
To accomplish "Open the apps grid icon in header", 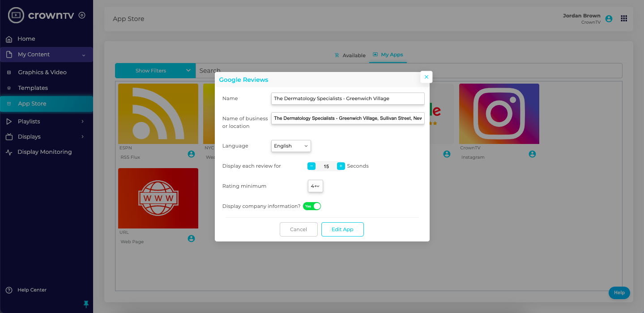I will pos(624,18).
